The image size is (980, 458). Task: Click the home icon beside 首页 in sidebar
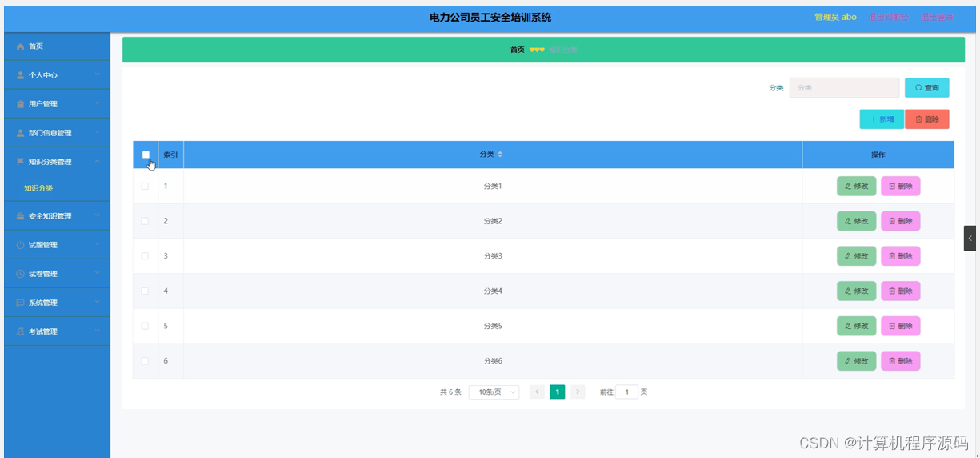click(x=21, y=46)
